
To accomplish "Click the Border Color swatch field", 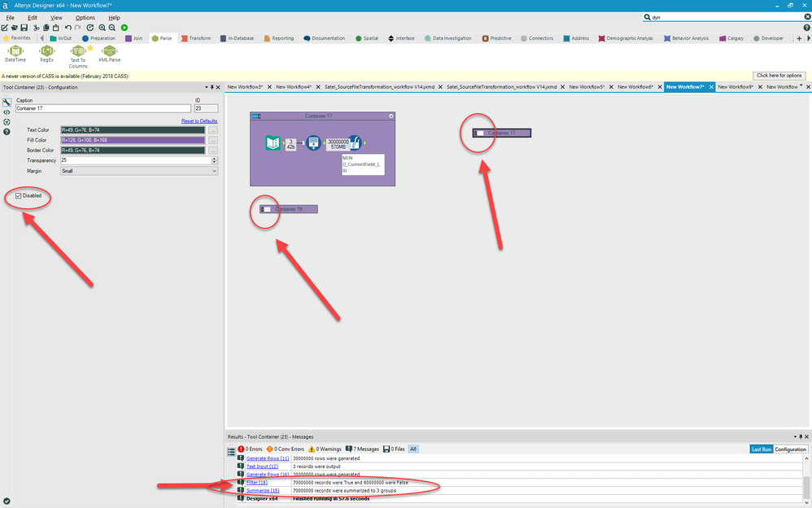I will point(133,151).
